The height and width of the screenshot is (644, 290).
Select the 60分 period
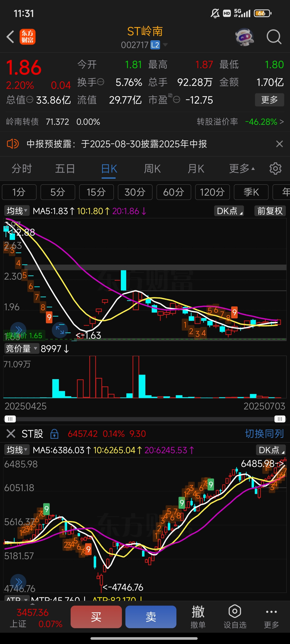(174, 192)
